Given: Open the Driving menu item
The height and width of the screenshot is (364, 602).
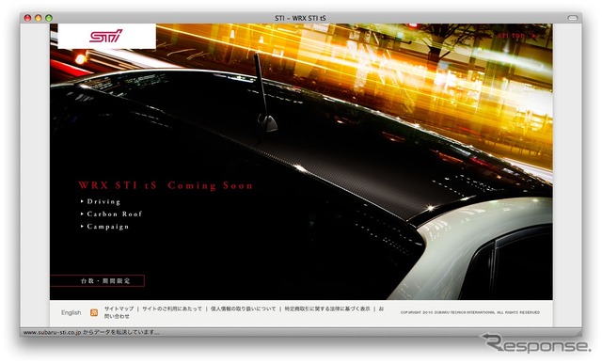Looking at the screenshot, I should (x=101, y=201).
